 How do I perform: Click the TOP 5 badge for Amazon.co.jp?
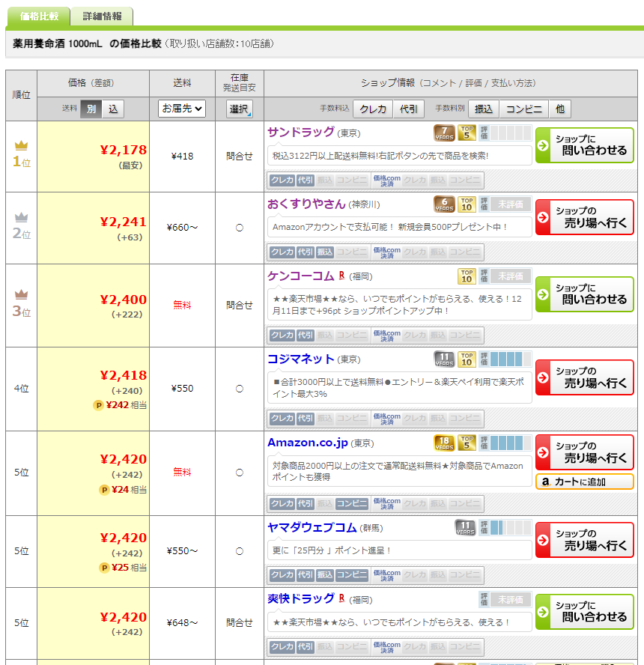(467, 443)
